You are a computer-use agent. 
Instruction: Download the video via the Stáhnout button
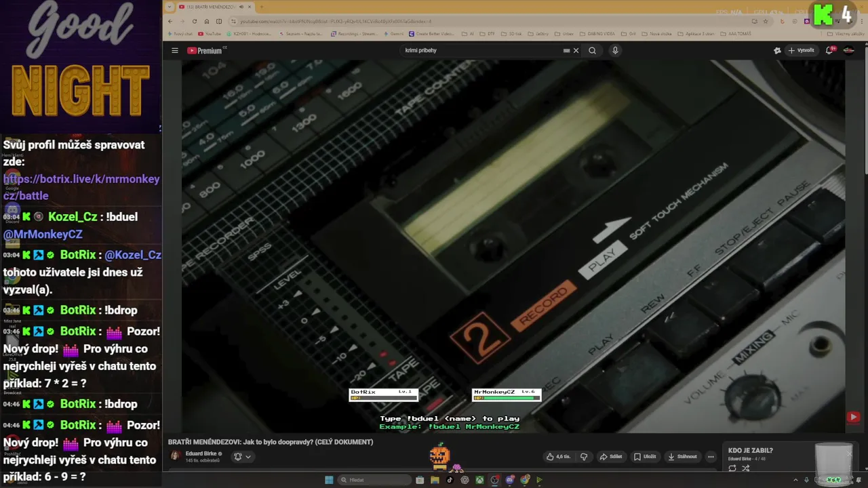[x=682, y=457]
